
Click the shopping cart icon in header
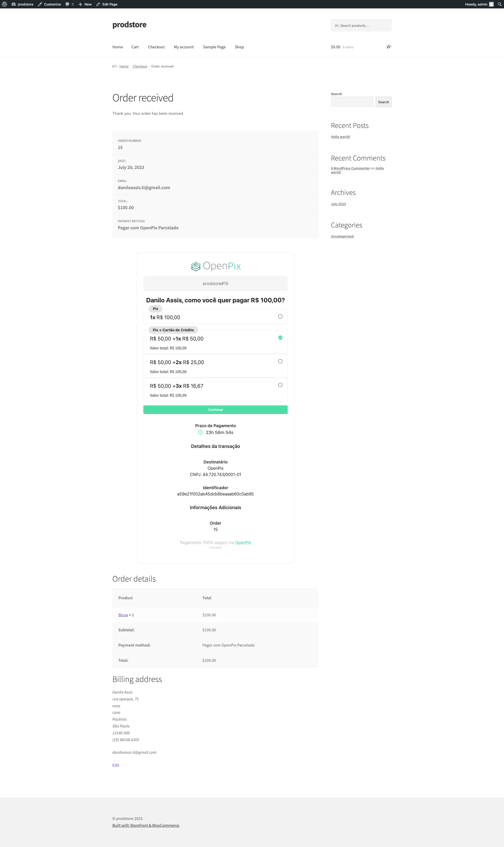[x=388, y=47]
